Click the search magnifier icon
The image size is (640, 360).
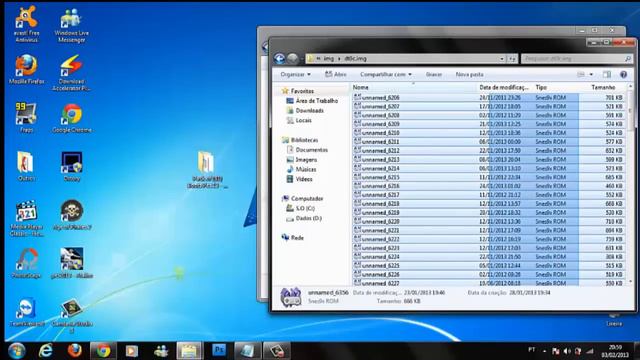628,59
